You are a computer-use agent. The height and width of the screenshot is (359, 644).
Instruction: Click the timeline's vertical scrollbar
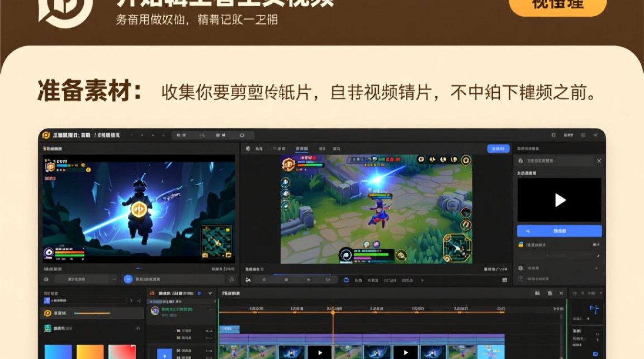pyautogui.click(x=562, y=335)
